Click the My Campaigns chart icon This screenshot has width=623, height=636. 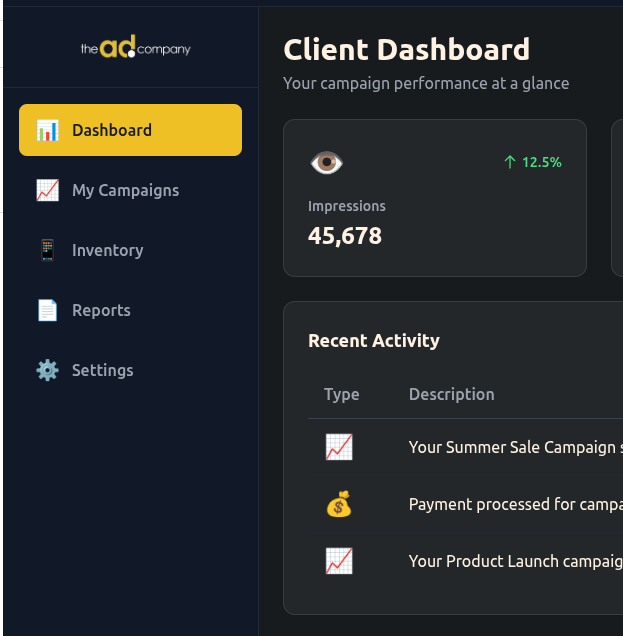point(47,190)
